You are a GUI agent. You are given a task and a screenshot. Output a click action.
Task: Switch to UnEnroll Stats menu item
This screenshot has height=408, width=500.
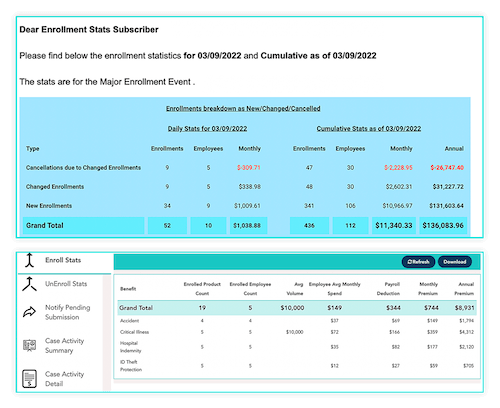tap(66, 284)
